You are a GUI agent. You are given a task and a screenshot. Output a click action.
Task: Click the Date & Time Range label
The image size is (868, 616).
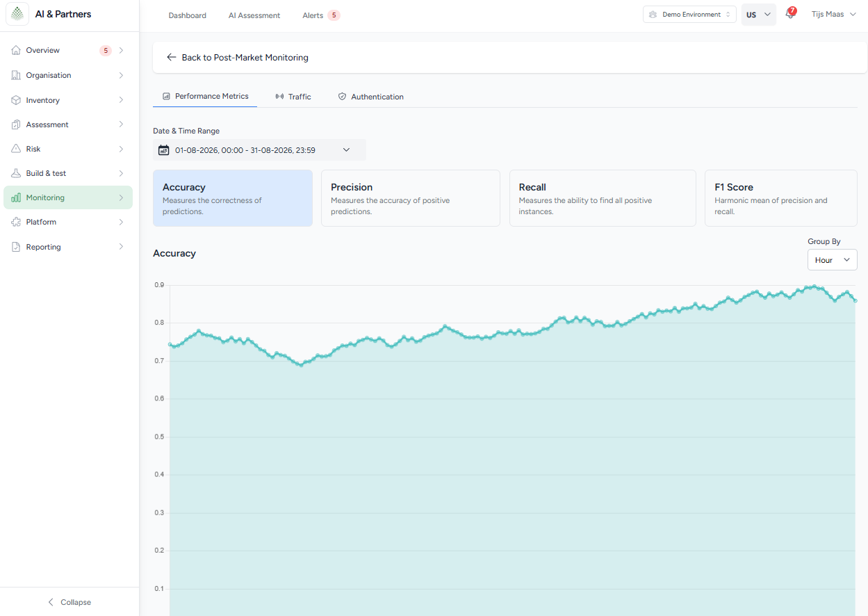pyautogui.click(x=186, y=131)
